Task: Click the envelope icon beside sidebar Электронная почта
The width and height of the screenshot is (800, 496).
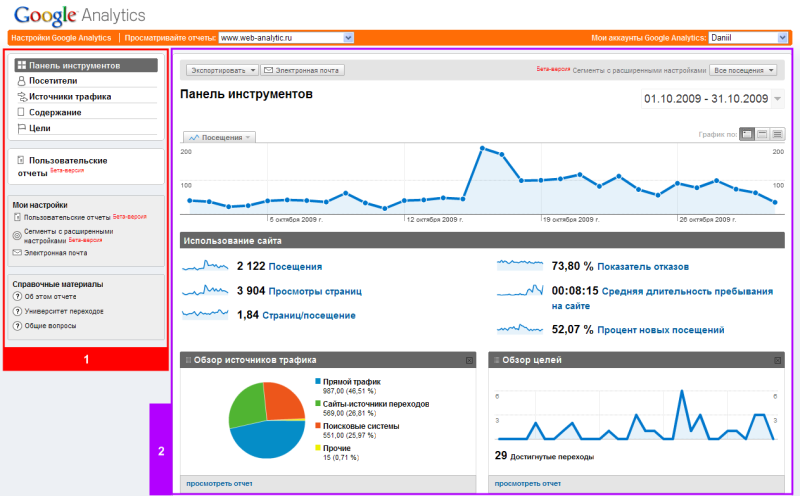Action: (x=17, y=253)
